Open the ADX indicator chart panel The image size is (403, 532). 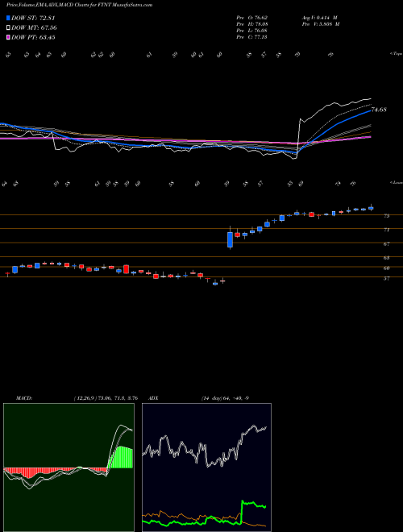point(206,468)
